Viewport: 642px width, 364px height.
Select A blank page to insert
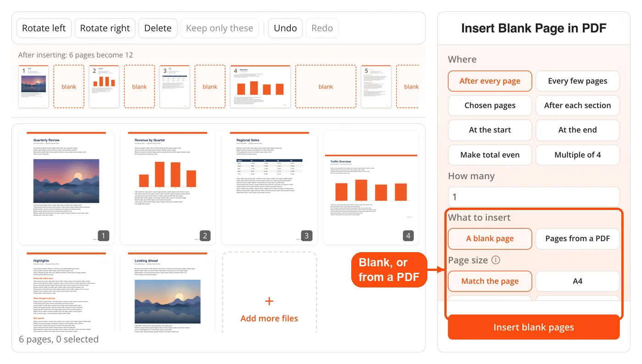[x=490, y=238]
